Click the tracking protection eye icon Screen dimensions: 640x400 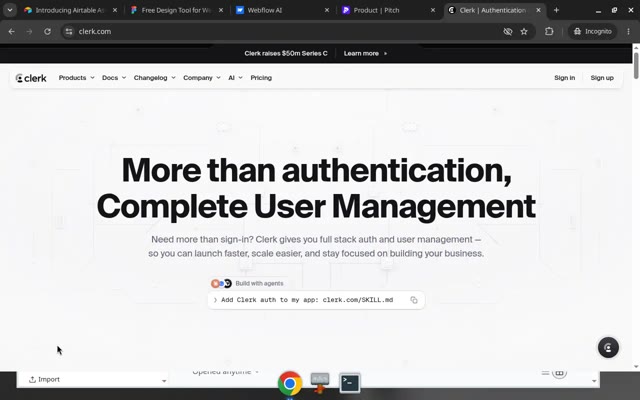(x=507, y=31)
